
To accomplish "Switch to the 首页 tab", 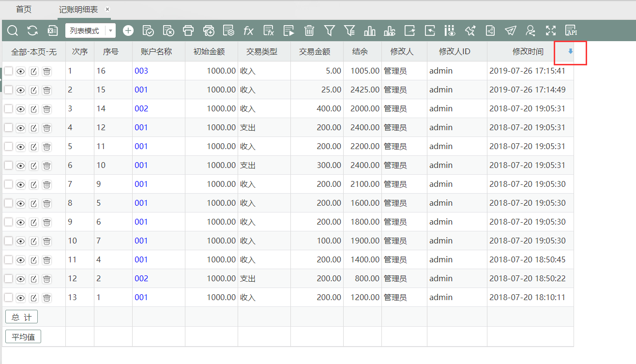I will 24,9.
